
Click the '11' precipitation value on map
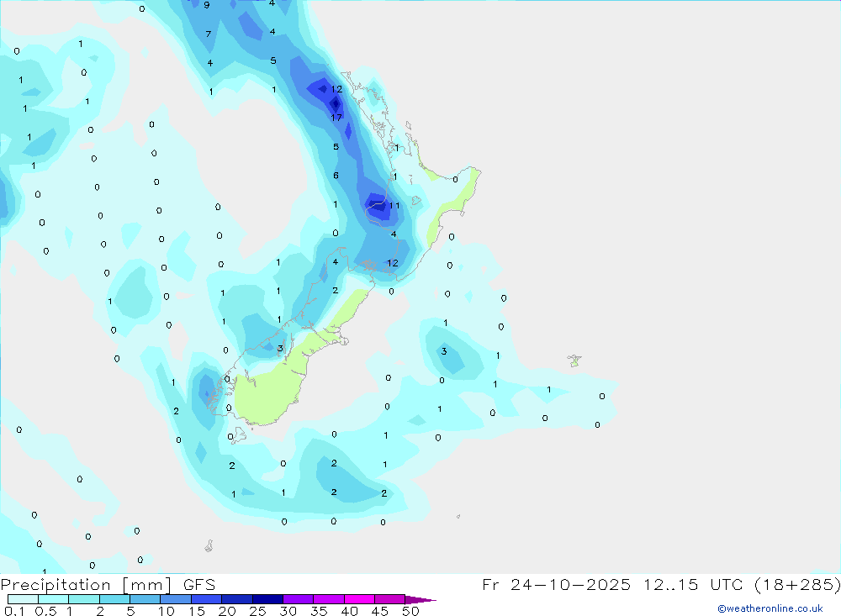(x=394, y=205)
